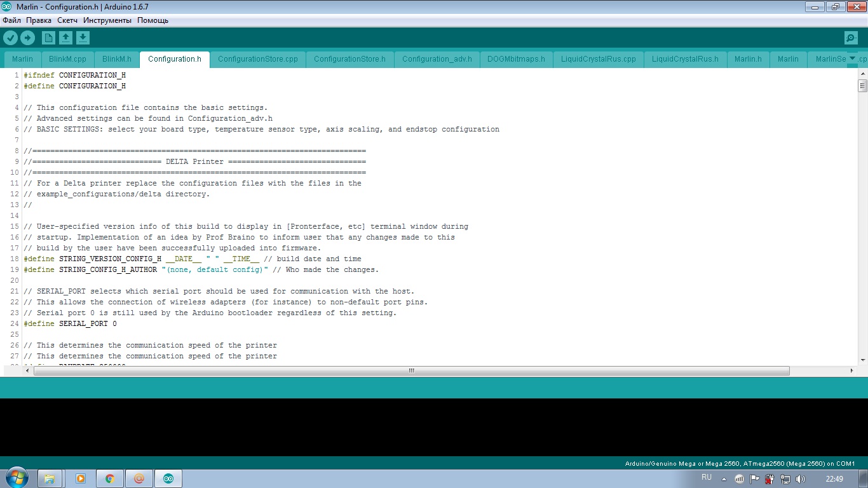Screen dimensions: 868x488
Task: Create a new sketch with New icon
Action: click(x=48, y=38)
